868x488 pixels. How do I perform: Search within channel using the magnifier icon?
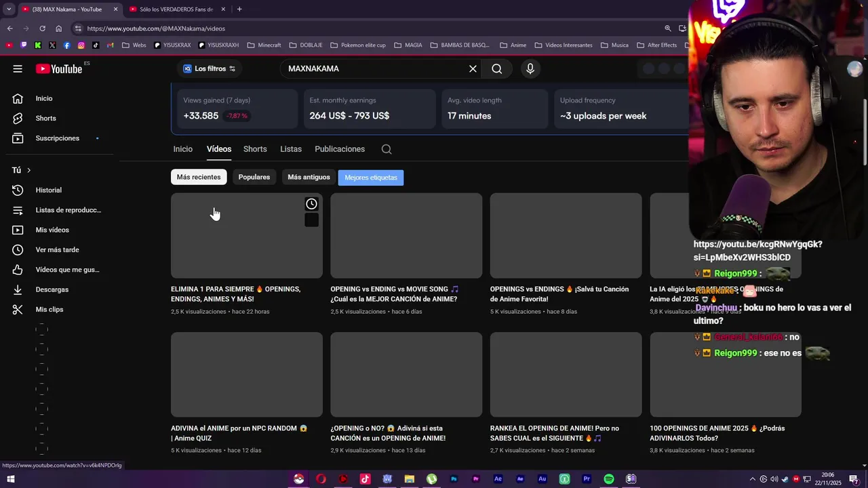(x=387, y=149)
